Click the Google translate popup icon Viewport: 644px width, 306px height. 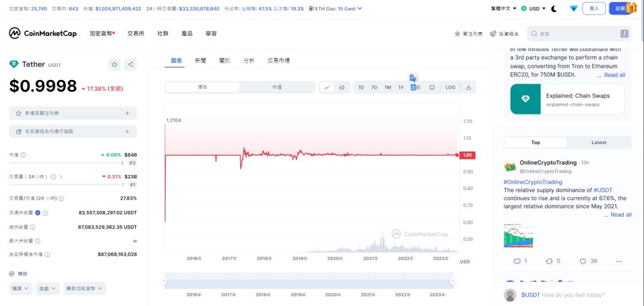(x=413, y=78)
